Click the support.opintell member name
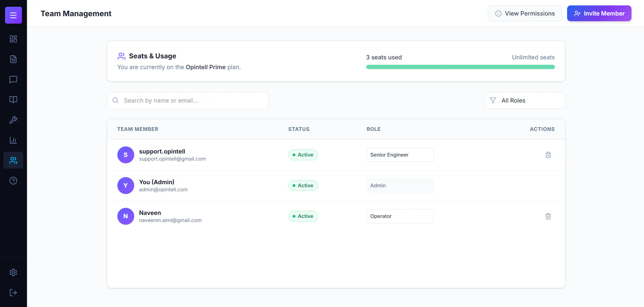 [162, 151]
